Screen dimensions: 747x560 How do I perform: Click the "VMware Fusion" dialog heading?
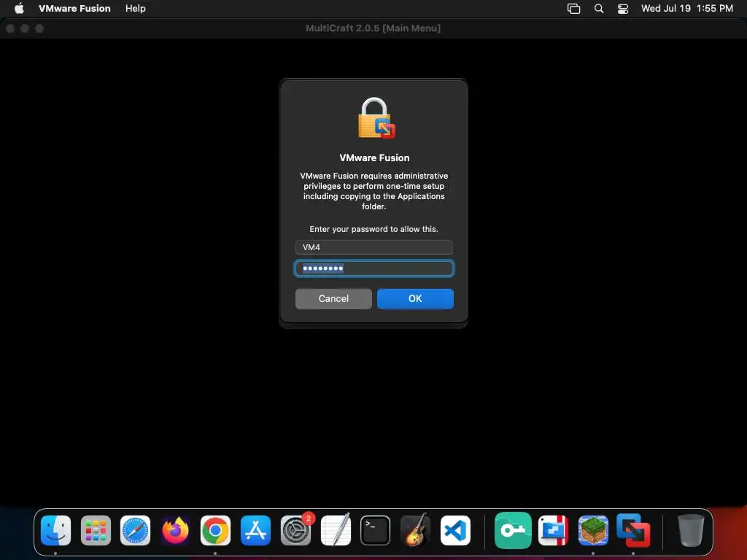[374, 158]
